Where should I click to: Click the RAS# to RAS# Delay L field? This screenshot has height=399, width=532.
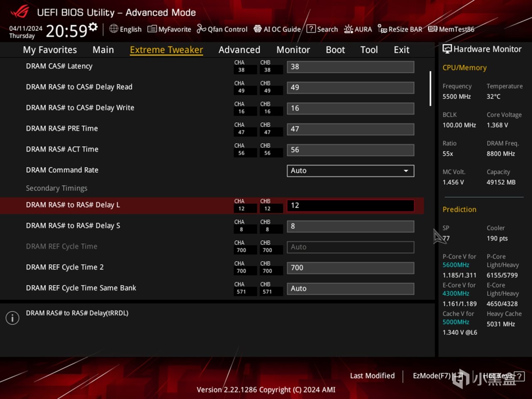tap(350, 206)
